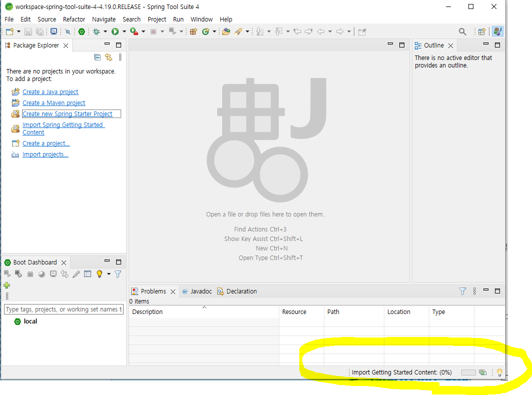Image resolution: width=532 pixels, height=395 pixels.
Task: Click Create a Java project link
Action: coord(50,92)
